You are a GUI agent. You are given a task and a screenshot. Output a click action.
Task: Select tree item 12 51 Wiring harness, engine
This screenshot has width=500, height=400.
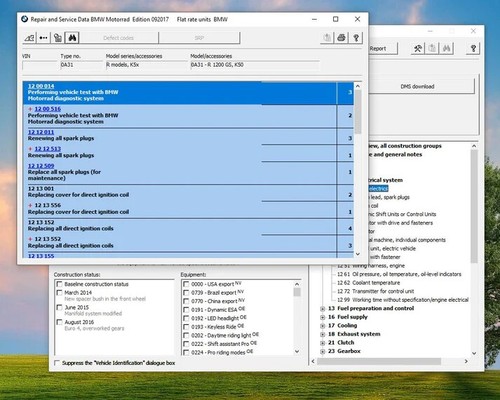[x=371, y=266]
